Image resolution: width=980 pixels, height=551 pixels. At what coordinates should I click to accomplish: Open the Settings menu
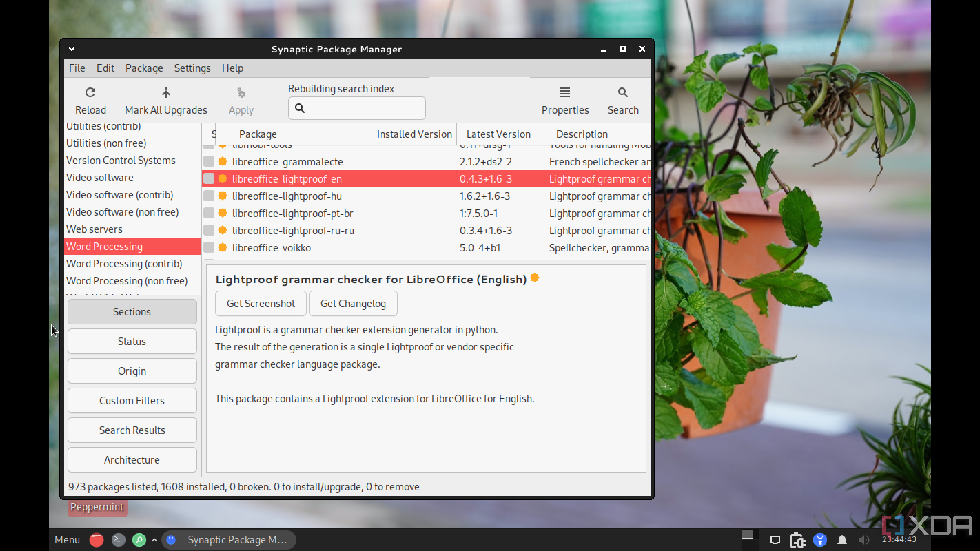click(x=192, y=68)
